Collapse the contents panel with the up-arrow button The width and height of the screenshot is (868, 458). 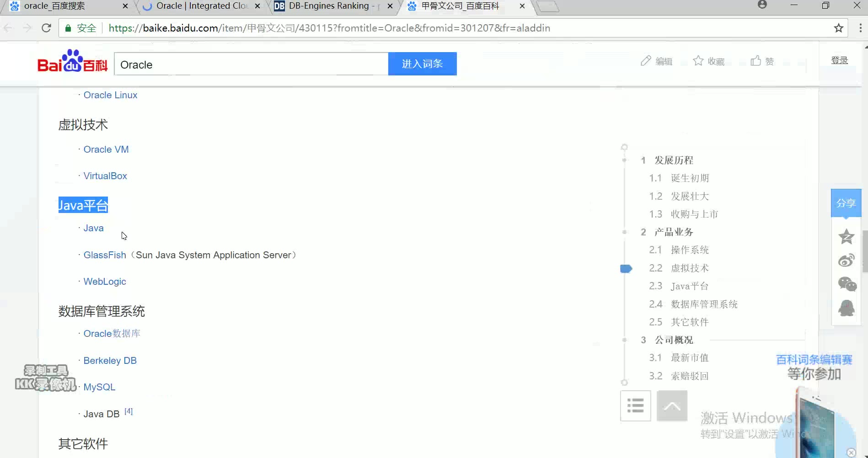pos(671,405)
